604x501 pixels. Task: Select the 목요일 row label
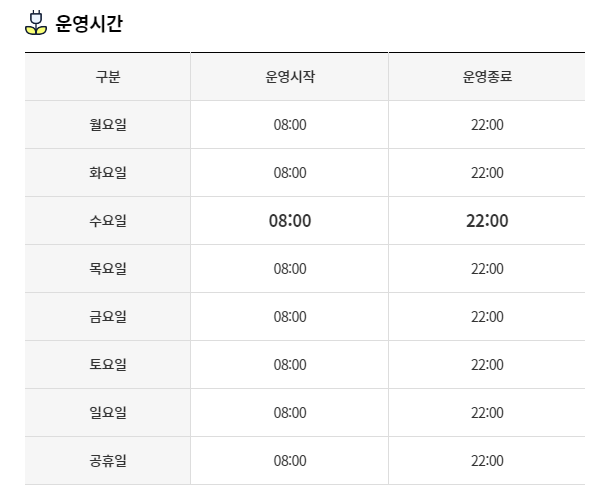click(108, 268)
